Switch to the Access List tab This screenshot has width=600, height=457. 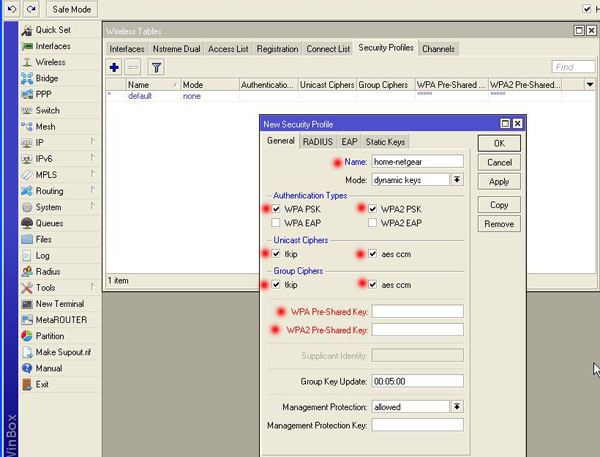(x=228, y=49)
